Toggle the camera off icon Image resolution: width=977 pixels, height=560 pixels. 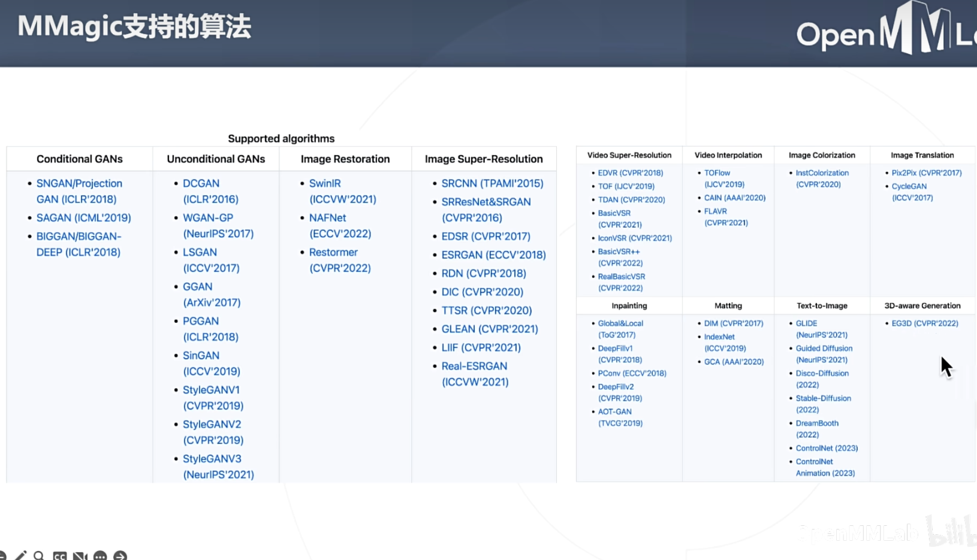(80, 556)
